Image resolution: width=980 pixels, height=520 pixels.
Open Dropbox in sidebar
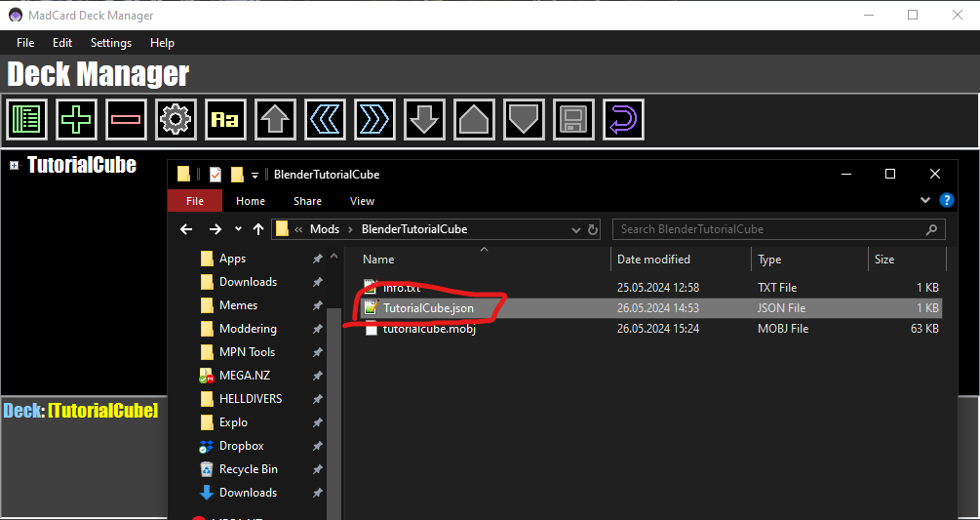coord(241,446)
